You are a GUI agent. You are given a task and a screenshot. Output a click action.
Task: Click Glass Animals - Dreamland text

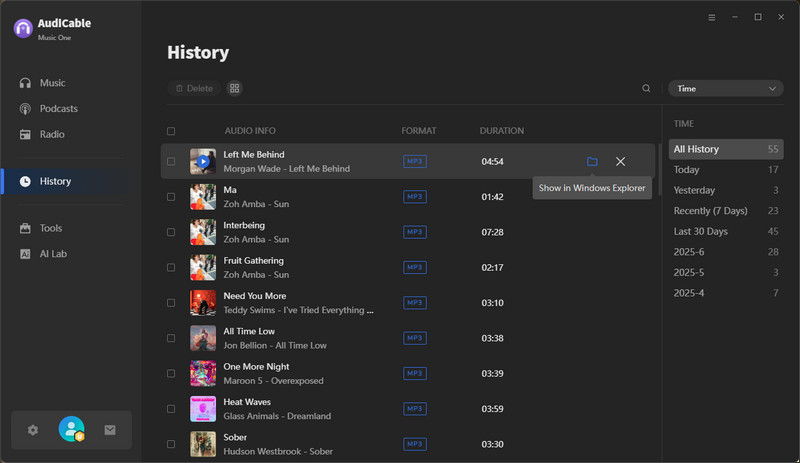click(x=277, y=416)
